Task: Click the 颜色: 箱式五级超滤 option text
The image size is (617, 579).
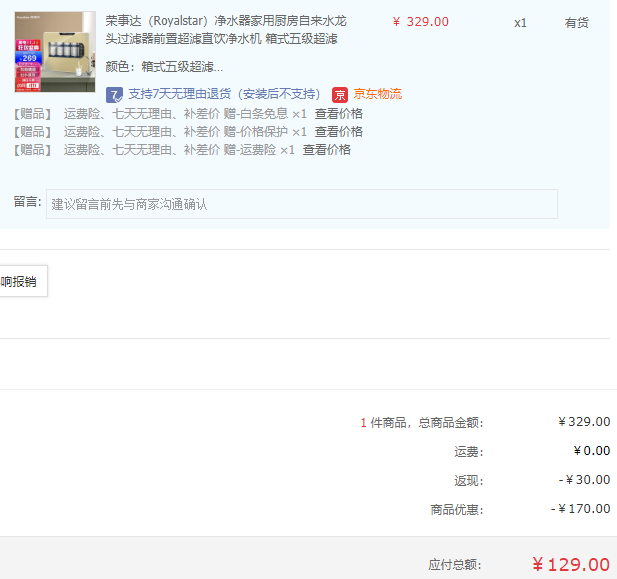Action: 164,67
